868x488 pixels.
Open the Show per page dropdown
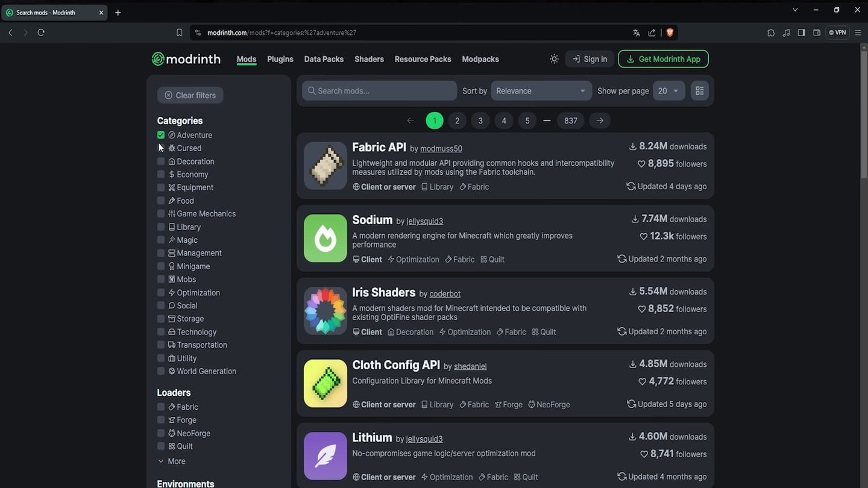pyautogui.click(x=668, y=91)
